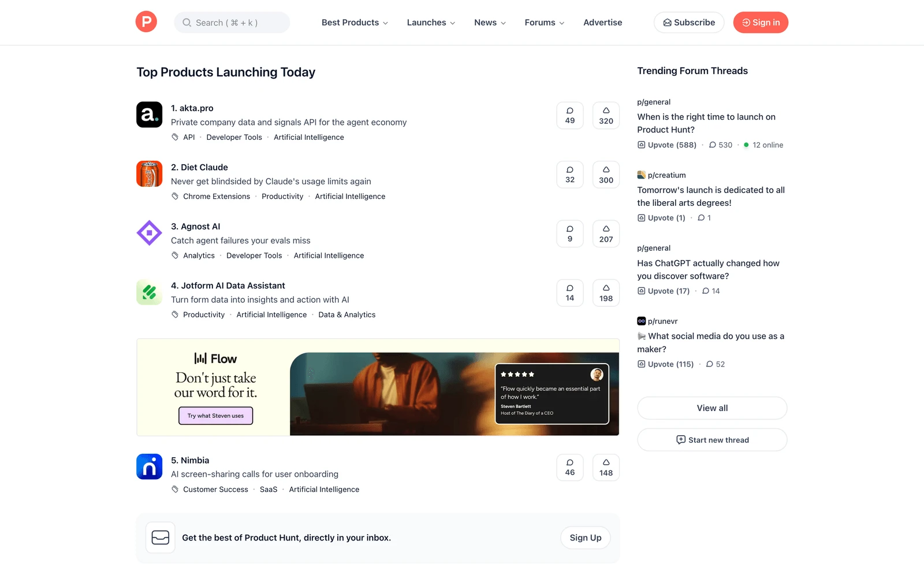
Task: Open Nimbia comments (46)
Action: pos(570,467)
